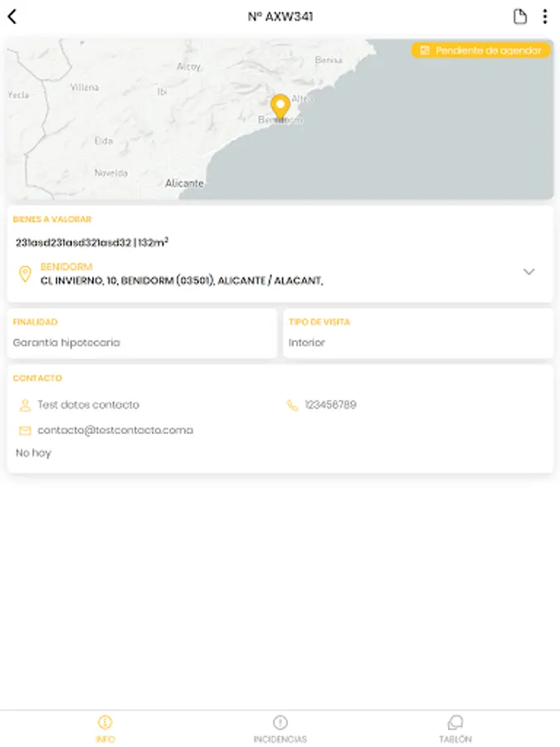Screen dimensions: 560x747
Task: Call the phone number 123456789
Action: click(x=330, y=405)
